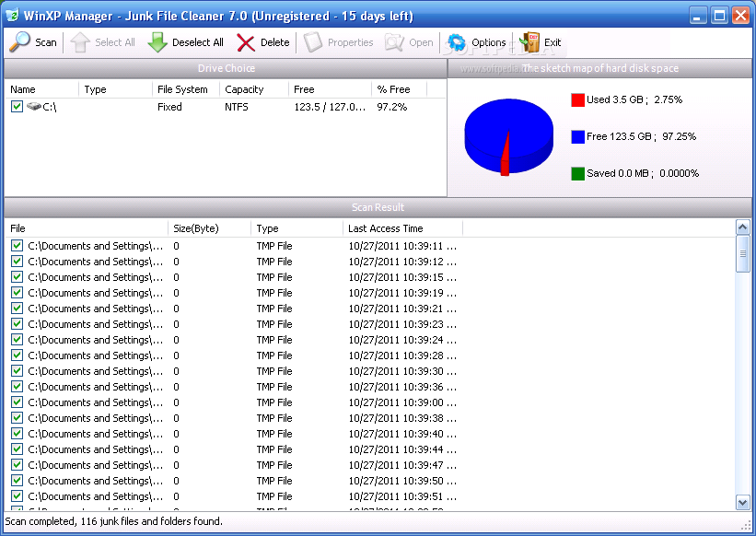The image size is (756, 536).
Task: Click the 97.2% free value
Action: tap(392, 107)
